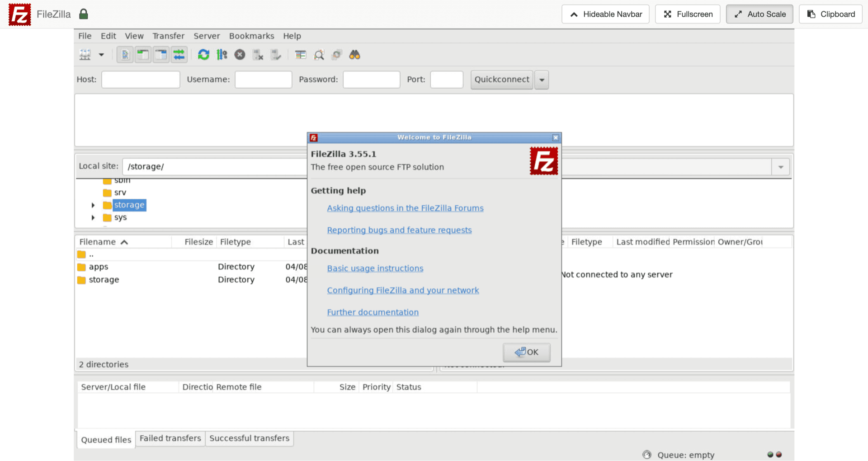Image resolution: width=868 pixels, height=461 pixels.
Task: Expand the storage folder in tree
Action: point(93,205)
